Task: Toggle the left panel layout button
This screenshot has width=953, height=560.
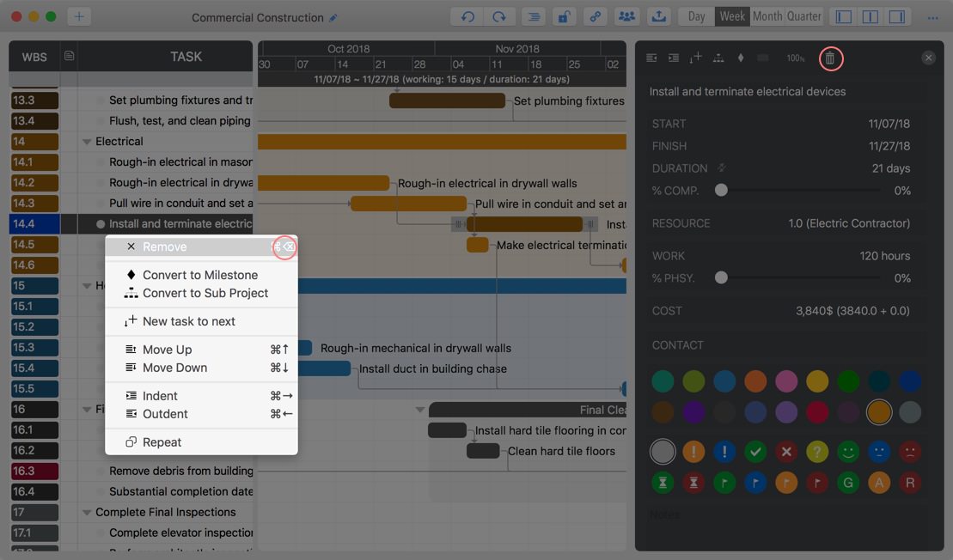Action: point(844,16)
